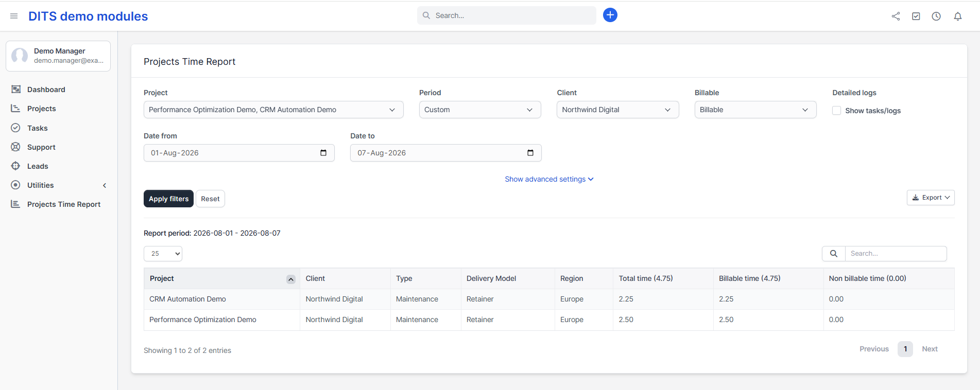Click the Next pagination link
Screen dimensions: 980x390
pos(930,349)
